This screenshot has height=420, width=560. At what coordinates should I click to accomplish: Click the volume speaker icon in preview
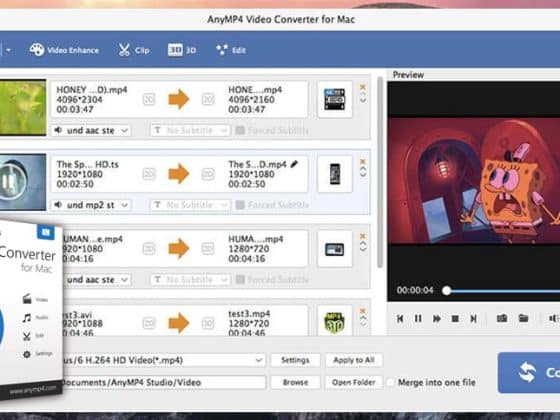click(x=553, y=318)
